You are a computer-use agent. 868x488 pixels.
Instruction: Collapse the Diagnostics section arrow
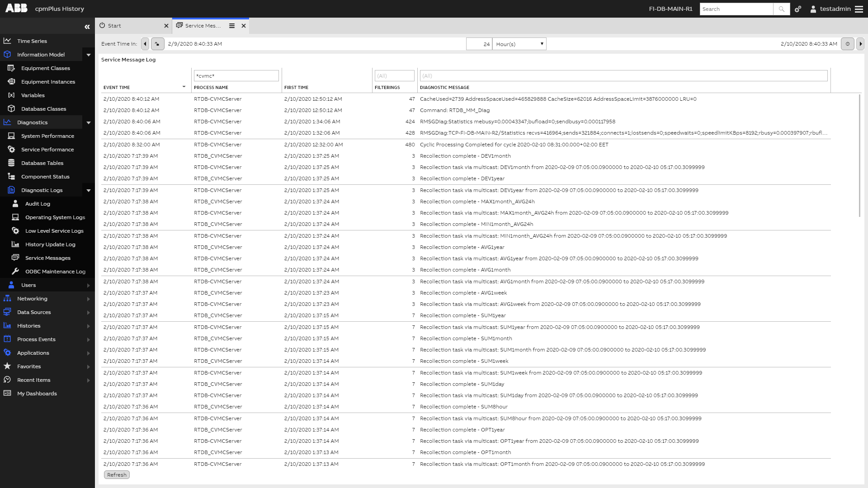click(89, 122)
